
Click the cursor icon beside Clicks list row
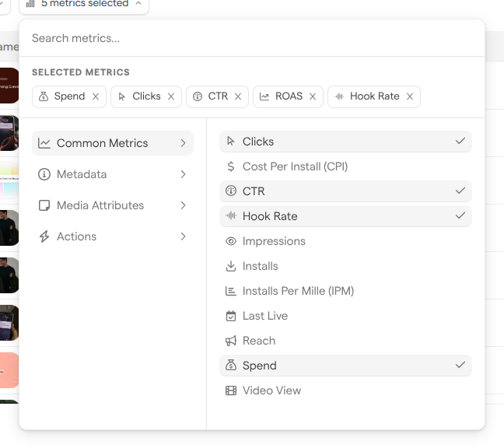231,141
